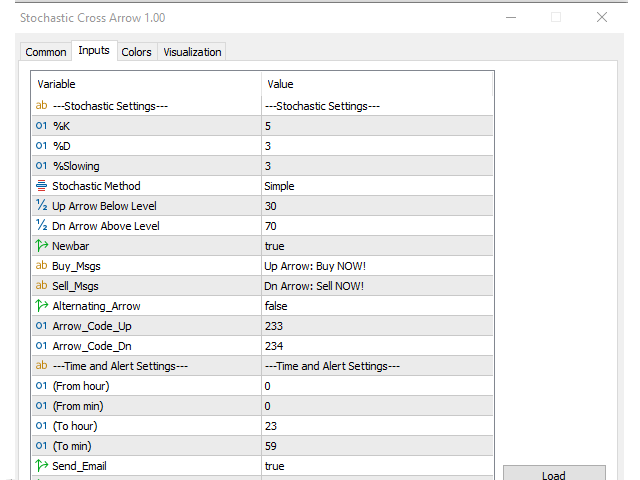Click the fraction icon beside Dn Arrow Above Level
640x480 pixels.
(41, 225)
